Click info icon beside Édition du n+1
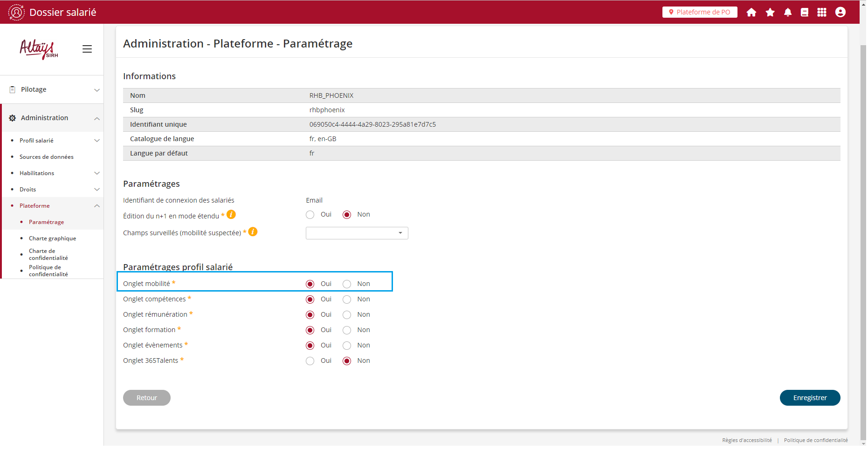 tap(231, 215)
